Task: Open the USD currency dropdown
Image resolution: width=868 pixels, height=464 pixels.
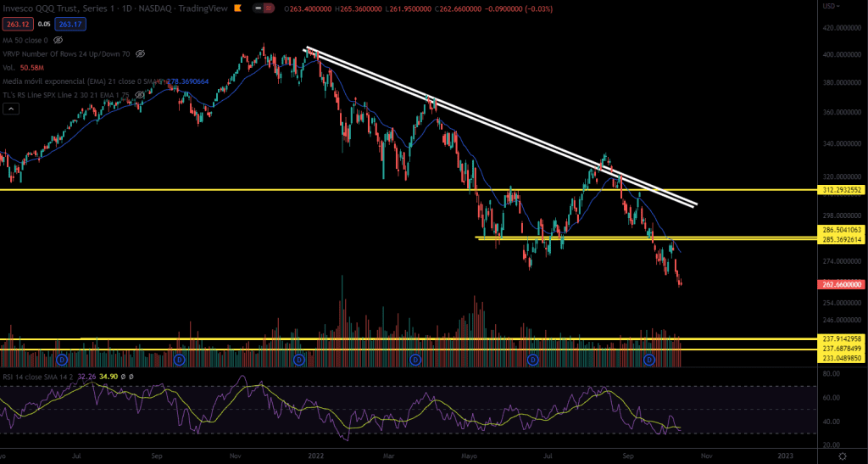Action: 831,6
